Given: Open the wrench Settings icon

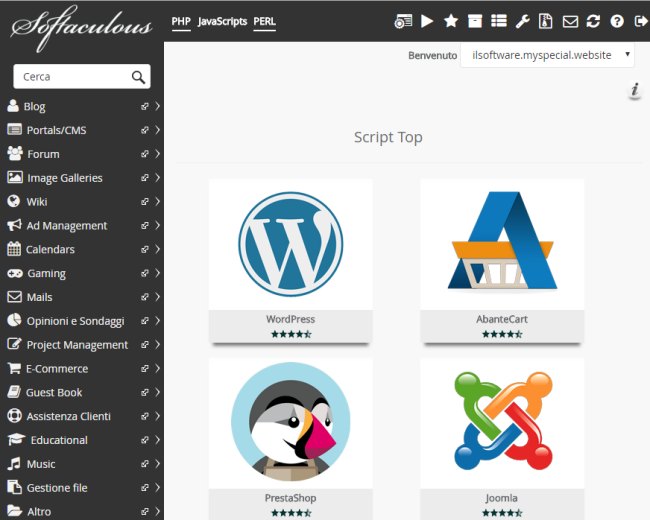Looking at the screenshot, I should (522, 21).
